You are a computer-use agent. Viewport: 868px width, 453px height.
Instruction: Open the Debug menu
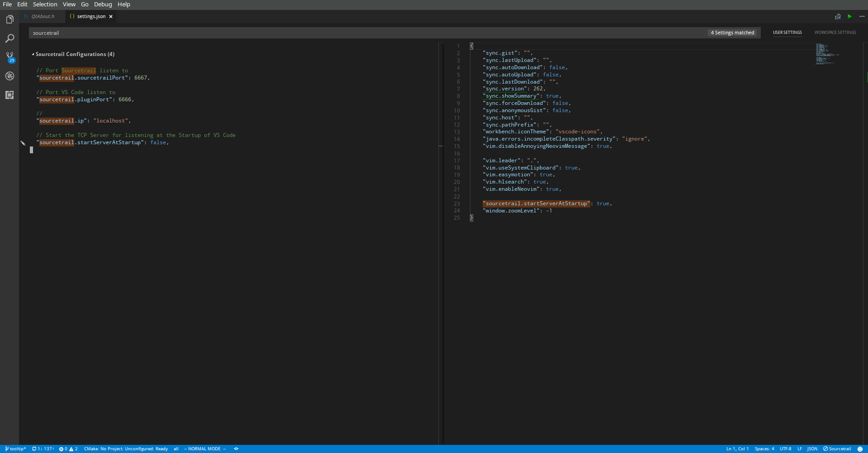[103, 5]
